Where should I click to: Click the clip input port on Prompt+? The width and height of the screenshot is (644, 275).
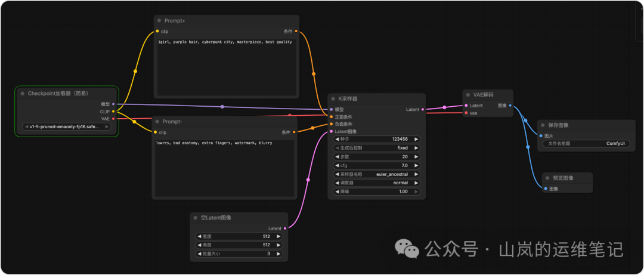pos(157,31)
